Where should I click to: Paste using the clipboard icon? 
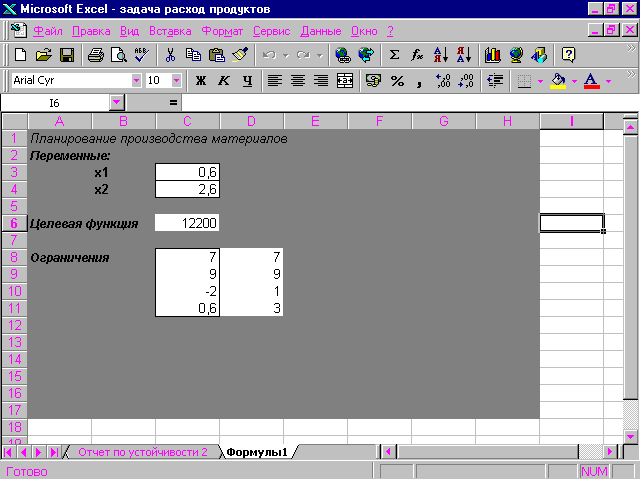217,55
